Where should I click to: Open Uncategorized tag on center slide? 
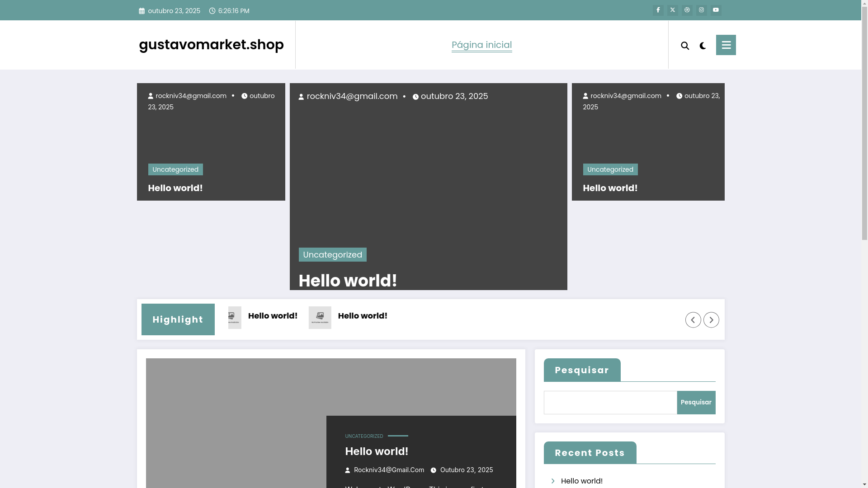coord(332,254)
